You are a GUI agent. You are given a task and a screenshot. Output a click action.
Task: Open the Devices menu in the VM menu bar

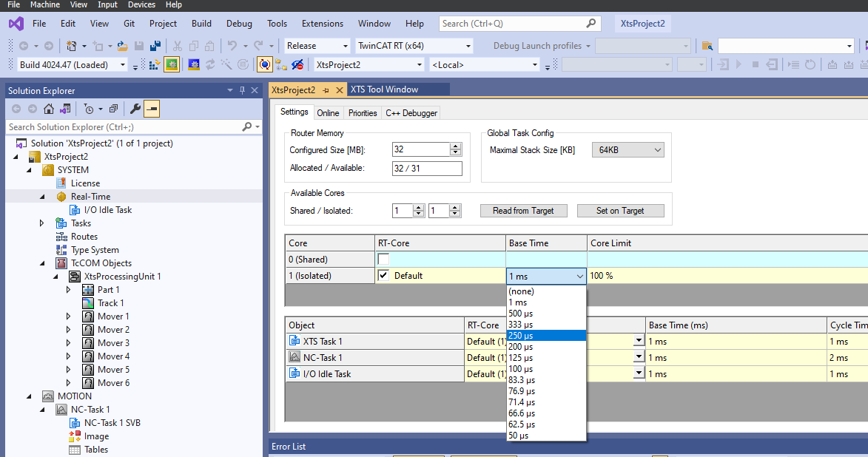[142, 4]
